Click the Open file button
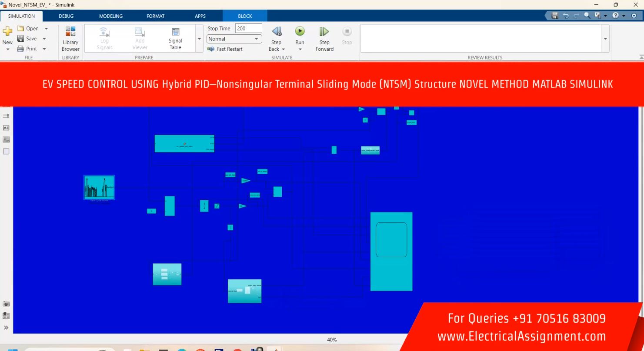The width and height of the screenshot is (644, 351). tap(28, 29)
